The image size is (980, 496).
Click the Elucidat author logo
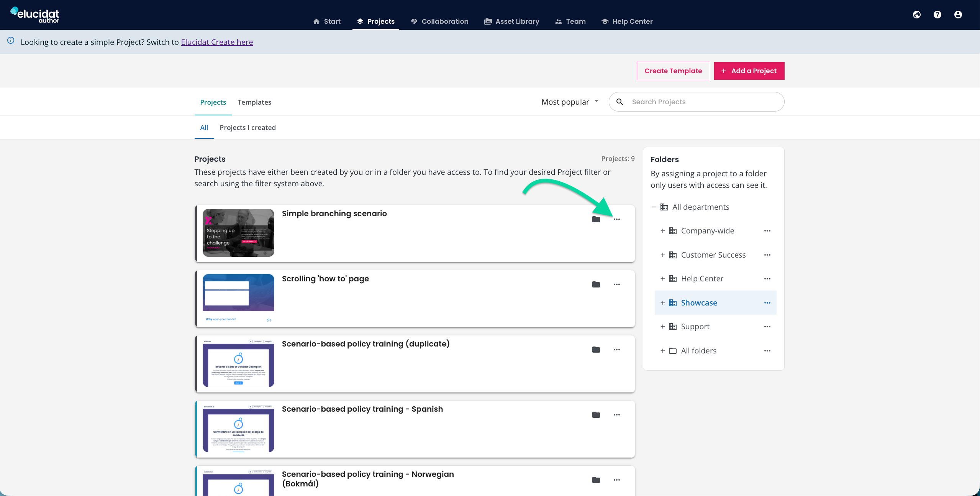pyautogui.click(x=34, y=15)
